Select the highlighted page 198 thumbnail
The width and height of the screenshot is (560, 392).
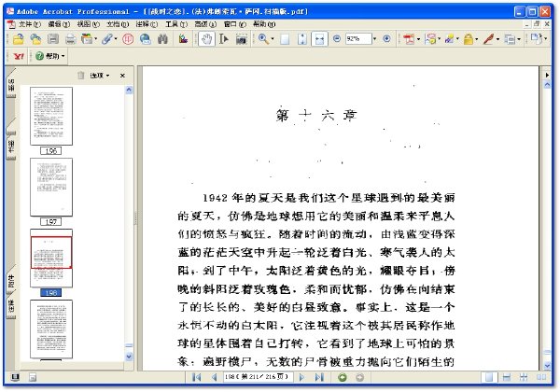click(x=51, y=259)
